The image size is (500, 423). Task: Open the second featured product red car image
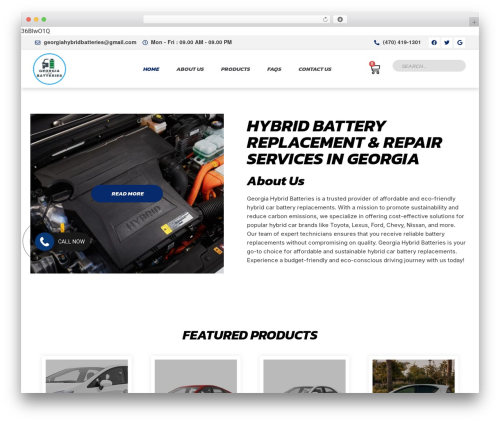coord(196,376)
